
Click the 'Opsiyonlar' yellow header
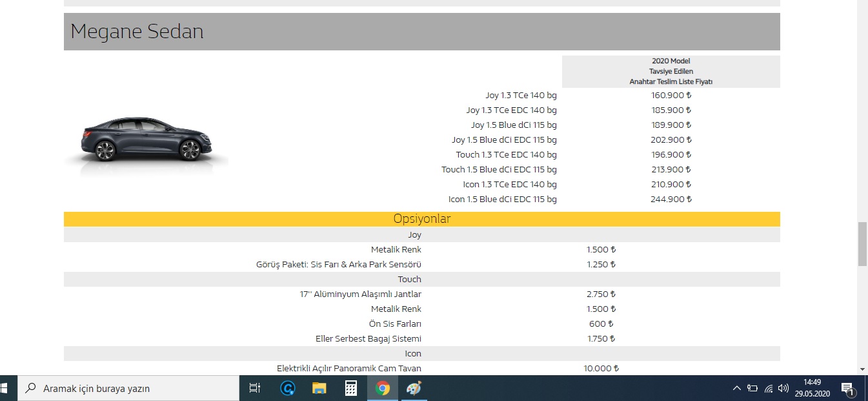(x=422, y=219)
